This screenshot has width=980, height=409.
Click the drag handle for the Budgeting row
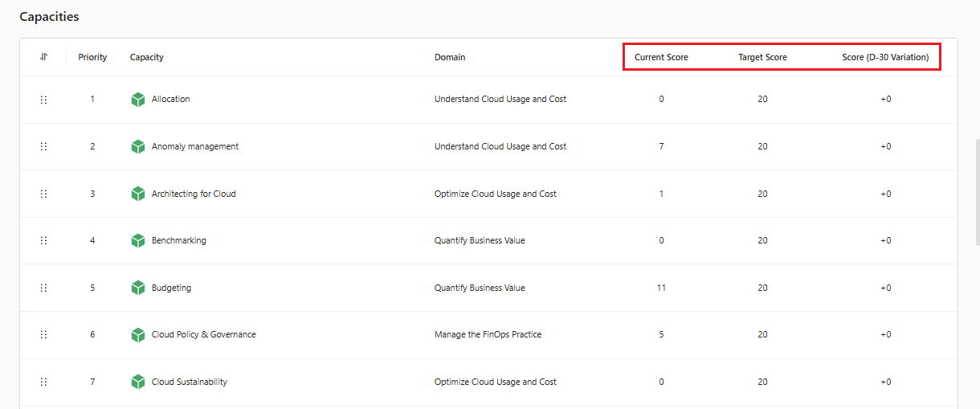tap(43, 288)
